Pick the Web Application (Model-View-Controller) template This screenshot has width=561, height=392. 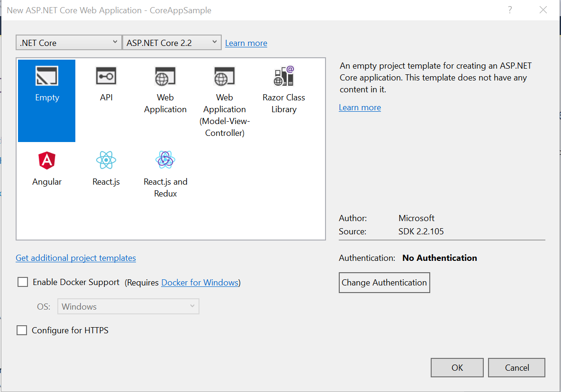pyautogui.click(x=225, y=77)
